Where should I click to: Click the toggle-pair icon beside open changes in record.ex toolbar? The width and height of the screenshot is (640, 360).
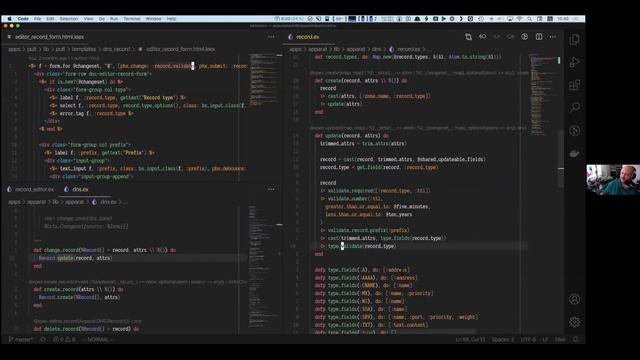tap(482, 37)
